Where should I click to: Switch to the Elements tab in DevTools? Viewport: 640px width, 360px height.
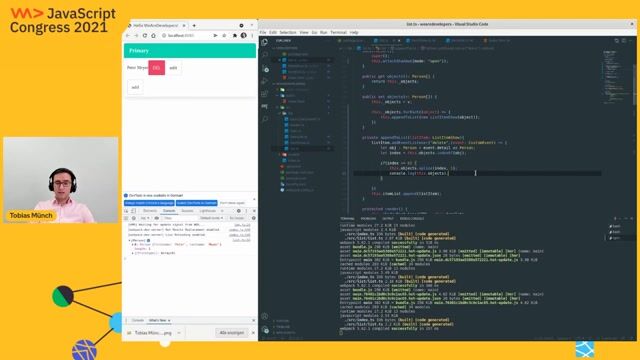[x=150, y=211]
